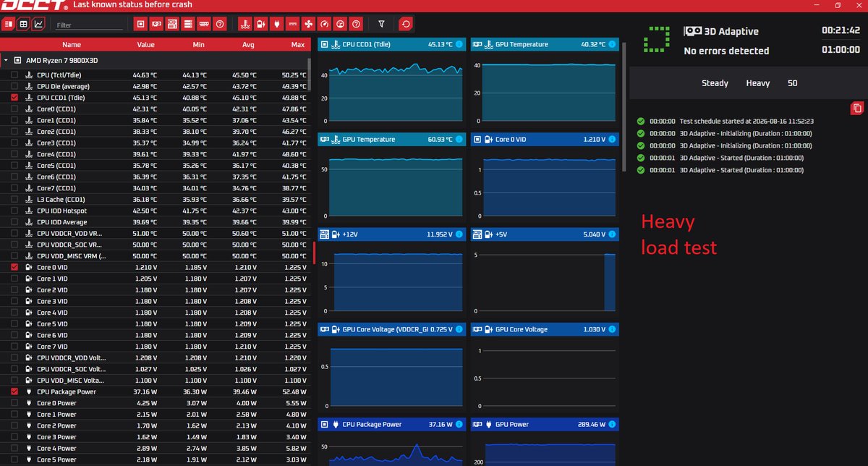Select the CPU IOD Average row
Screen dimensions: 868x466
[155, 222]
